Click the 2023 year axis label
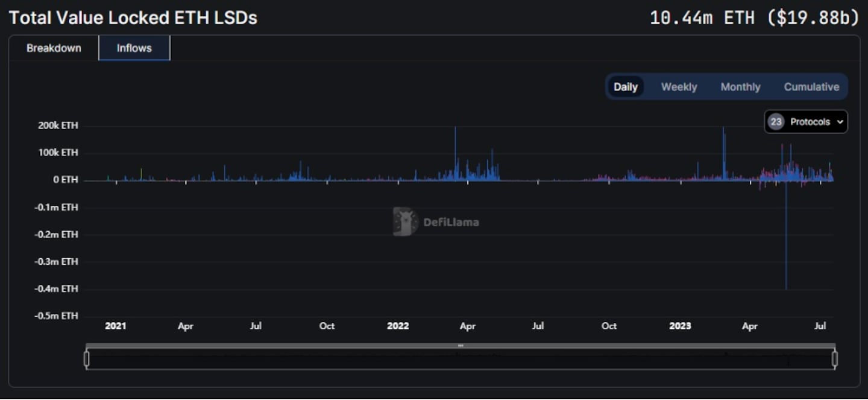868x400 pixels. pos(680,326)
